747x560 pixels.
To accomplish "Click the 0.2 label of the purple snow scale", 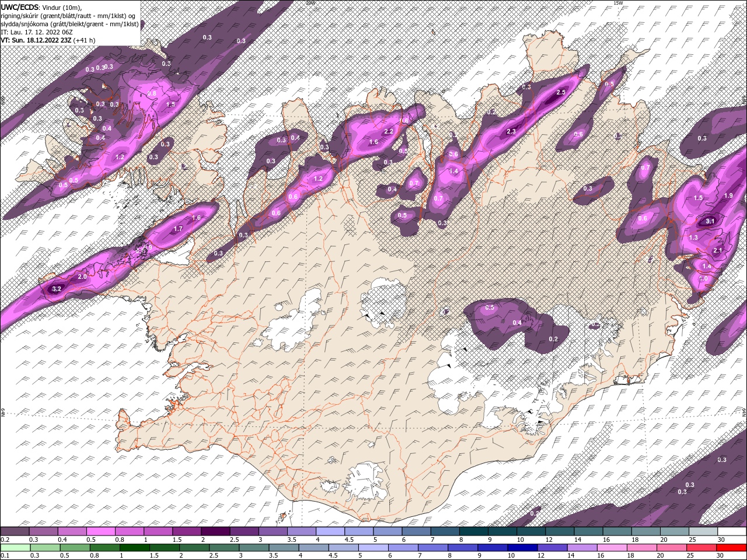I will click(5, 540).
